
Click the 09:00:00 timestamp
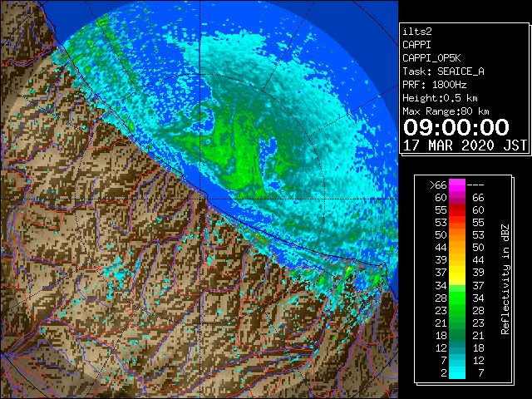(456, 127)
